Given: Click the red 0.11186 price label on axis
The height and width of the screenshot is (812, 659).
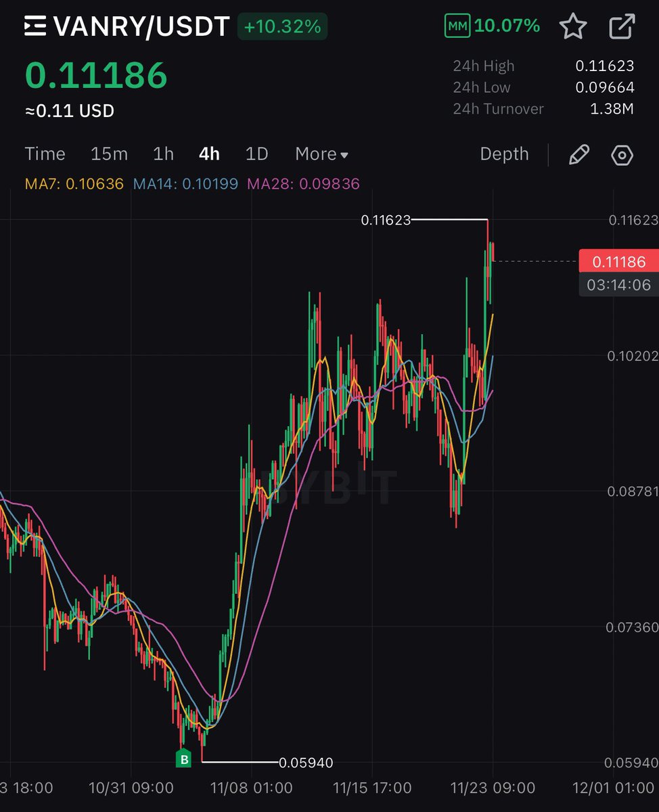Looking at the screenshot, I should click(x=618, y=261).
